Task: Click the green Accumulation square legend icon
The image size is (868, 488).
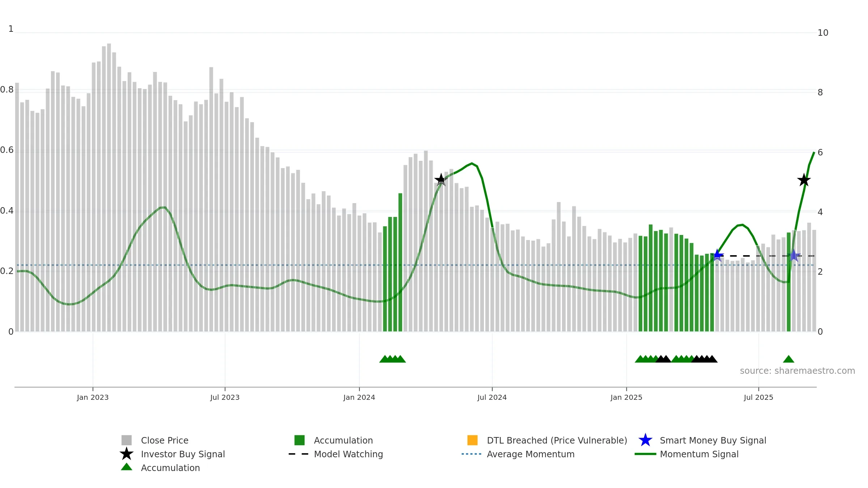Action: coord(299,440)
